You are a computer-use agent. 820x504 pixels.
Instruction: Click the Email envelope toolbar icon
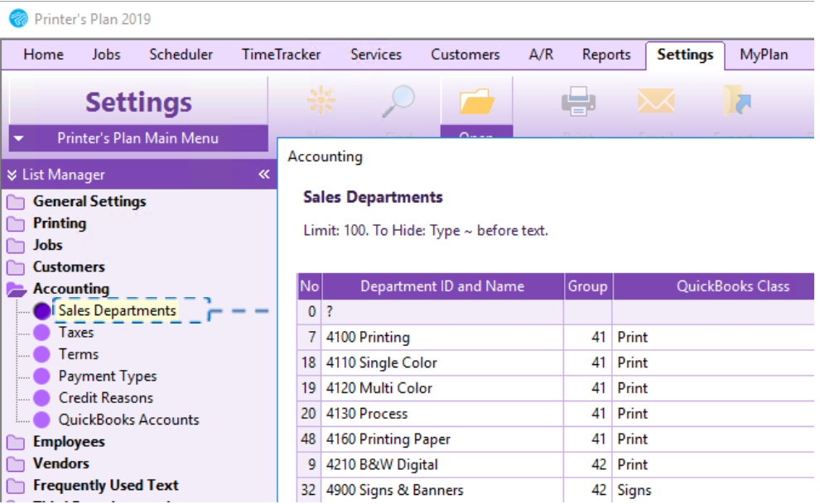pyautogui.click(x=656, y=101)
